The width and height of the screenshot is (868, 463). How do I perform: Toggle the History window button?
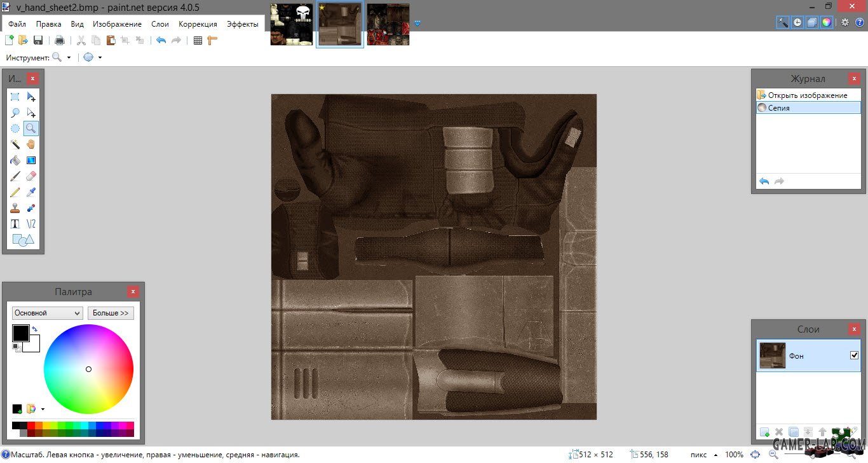[x=797, y=22]
